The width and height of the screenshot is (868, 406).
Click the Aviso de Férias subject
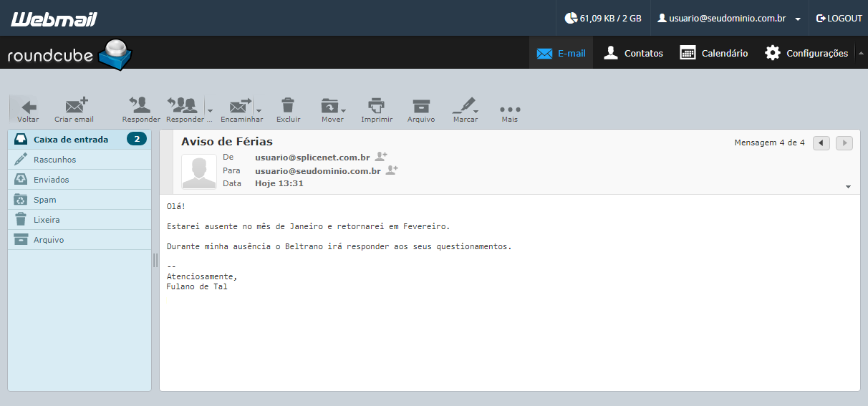point(227,142)
